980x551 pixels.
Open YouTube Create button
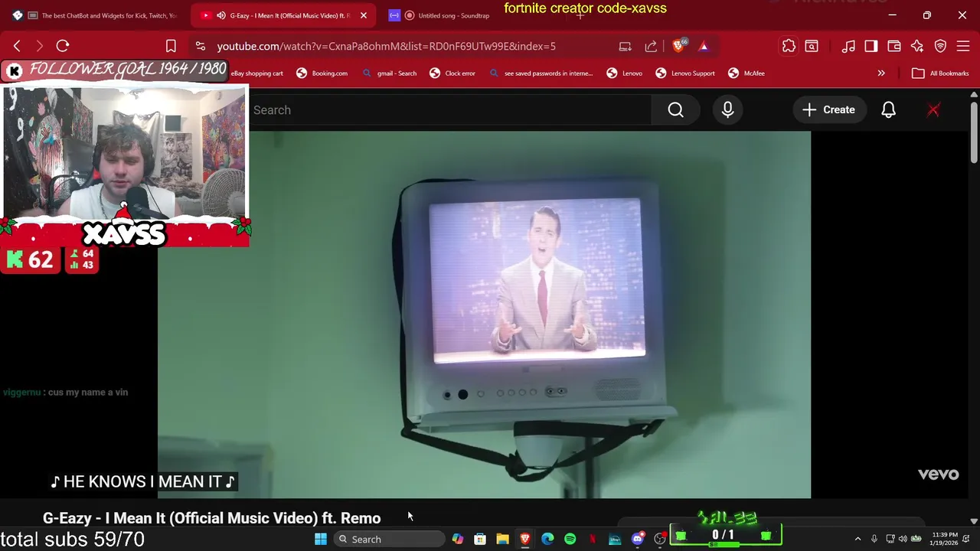point(829,110)
